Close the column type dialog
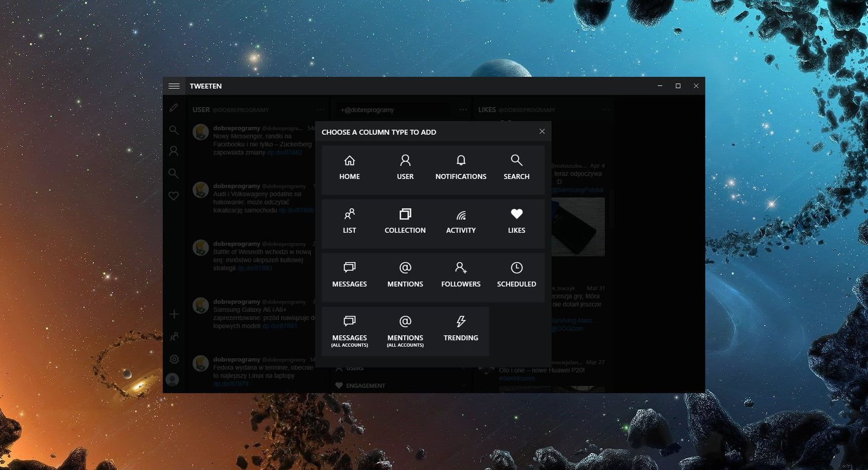The image size is (868, 470). [542, 131]
